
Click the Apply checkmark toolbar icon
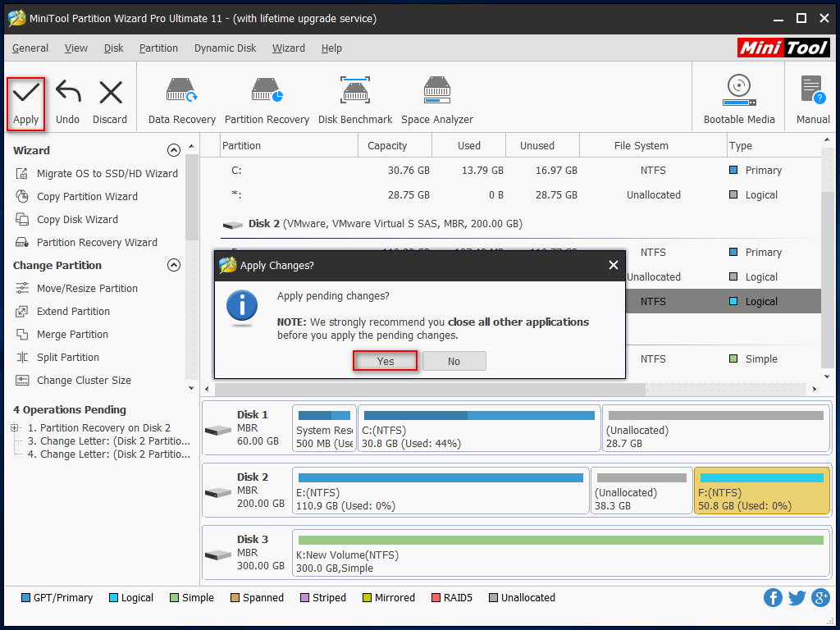[x=25, y=93]
